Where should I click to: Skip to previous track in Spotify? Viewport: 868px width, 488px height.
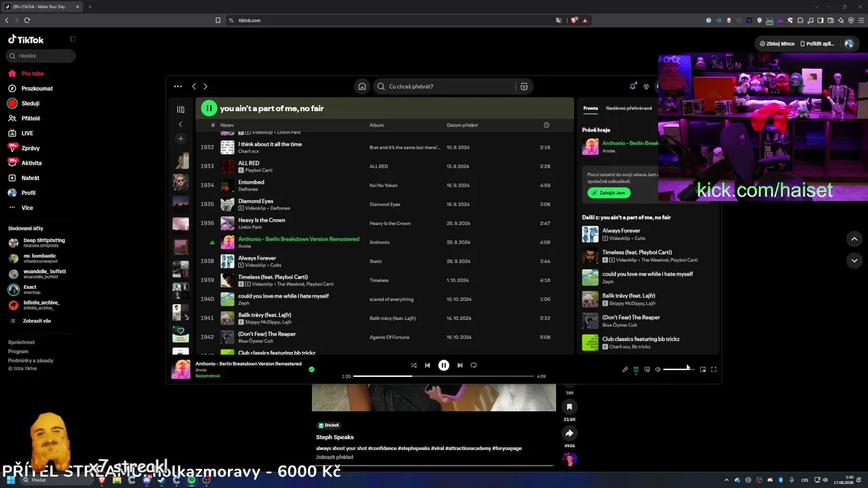pyautogui.click(x=427, y=365)
